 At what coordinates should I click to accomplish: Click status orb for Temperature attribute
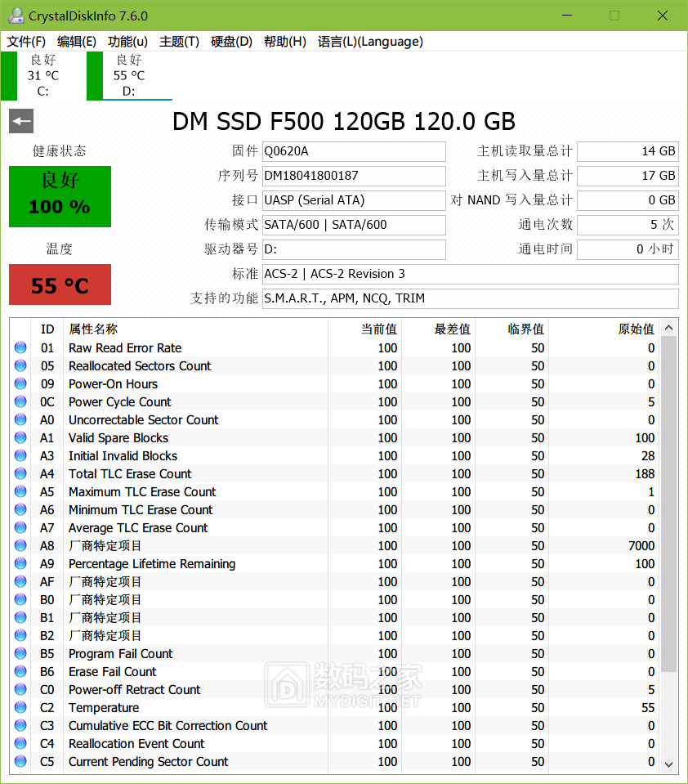(20, 707)
